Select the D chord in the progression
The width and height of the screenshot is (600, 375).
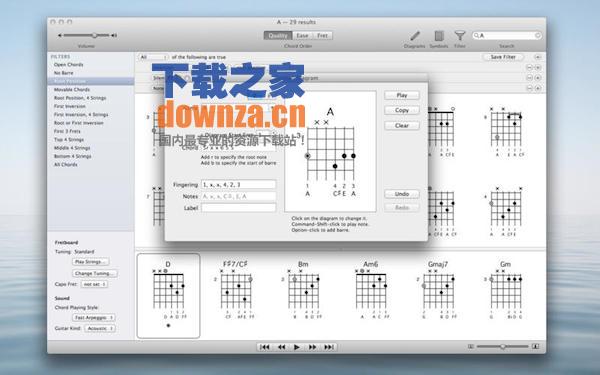pyautogui.click(x=168, y=295)
